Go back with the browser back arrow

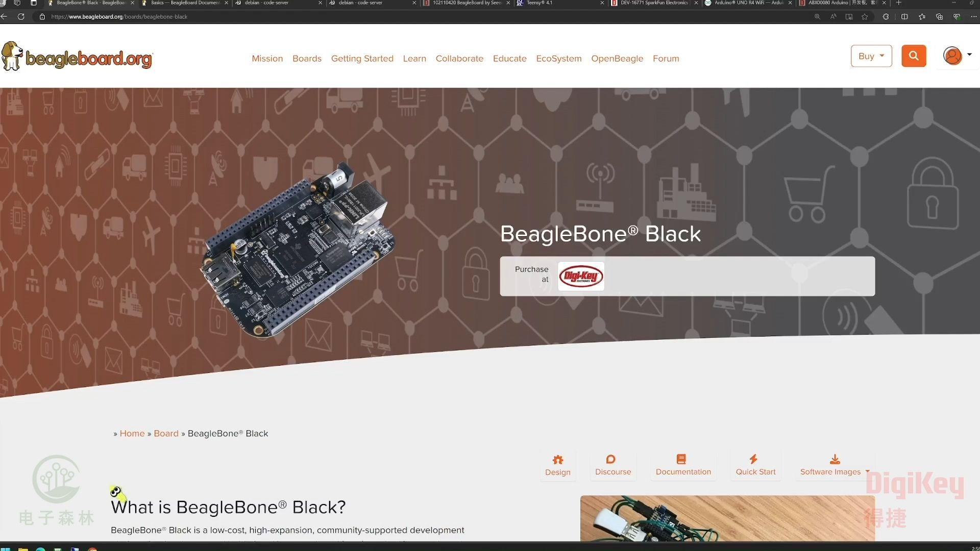click(x=4, y=16)
